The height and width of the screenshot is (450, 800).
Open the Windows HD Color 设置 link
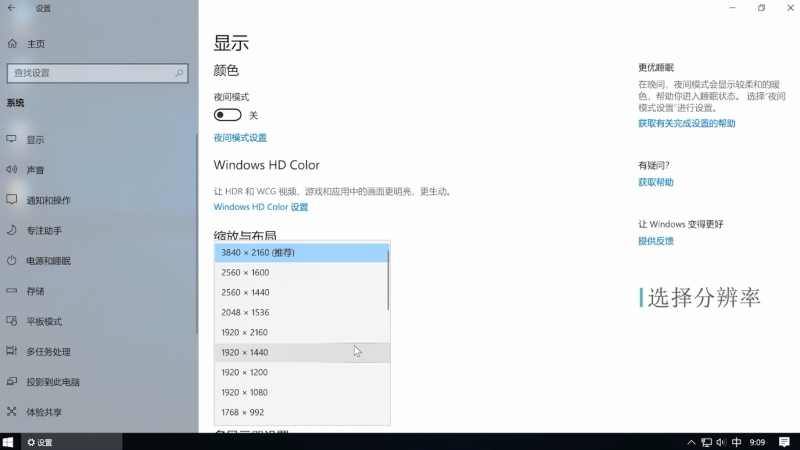tap(261, 207)
